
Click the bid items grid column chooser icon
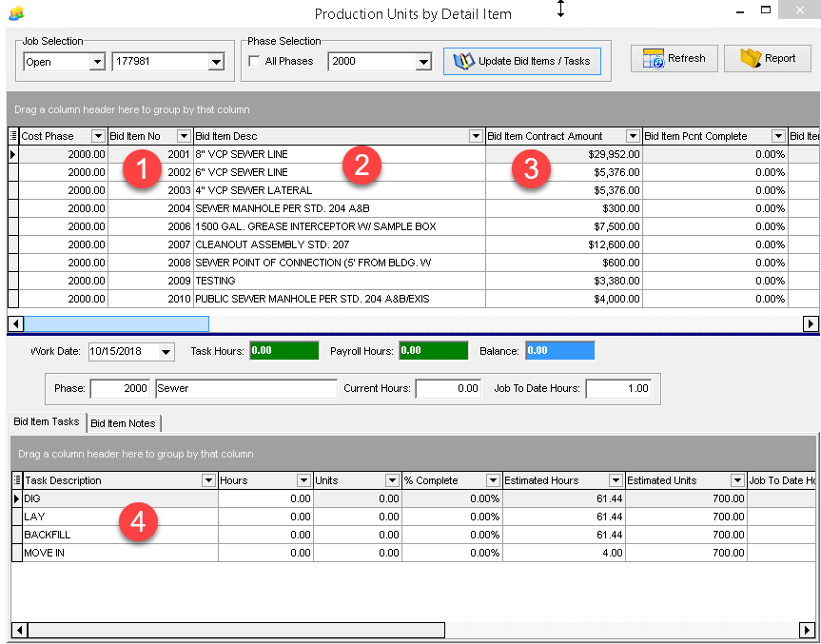(13, 137)
